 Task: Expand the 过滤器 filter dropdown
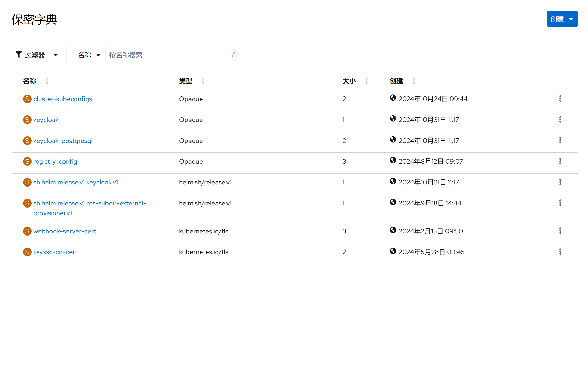[x=39, y=55]
